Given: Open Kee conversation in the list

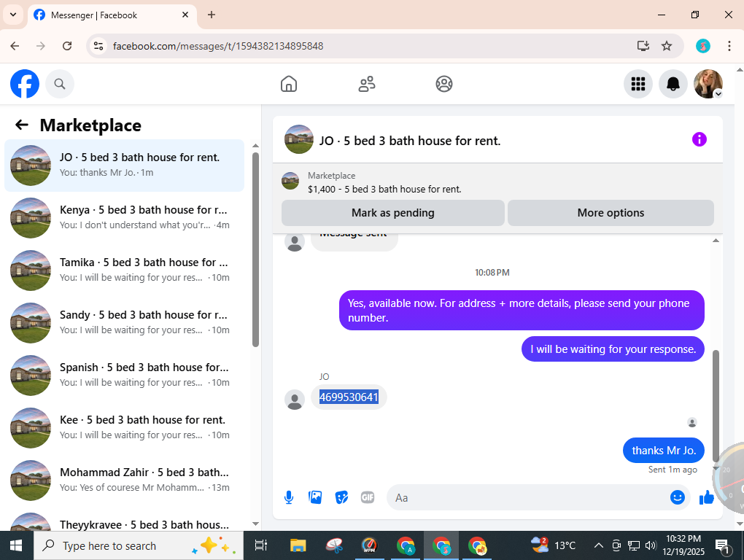Looking at the screenshot, I should coord(124,428).
